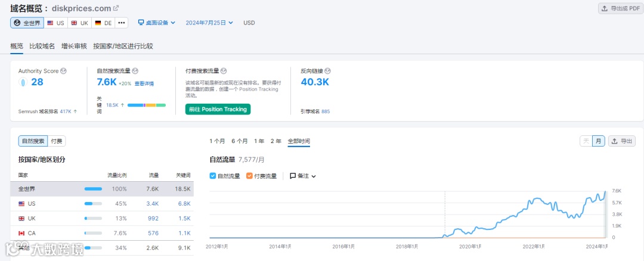Click info icon next to 反向链接

pos(327,71)
